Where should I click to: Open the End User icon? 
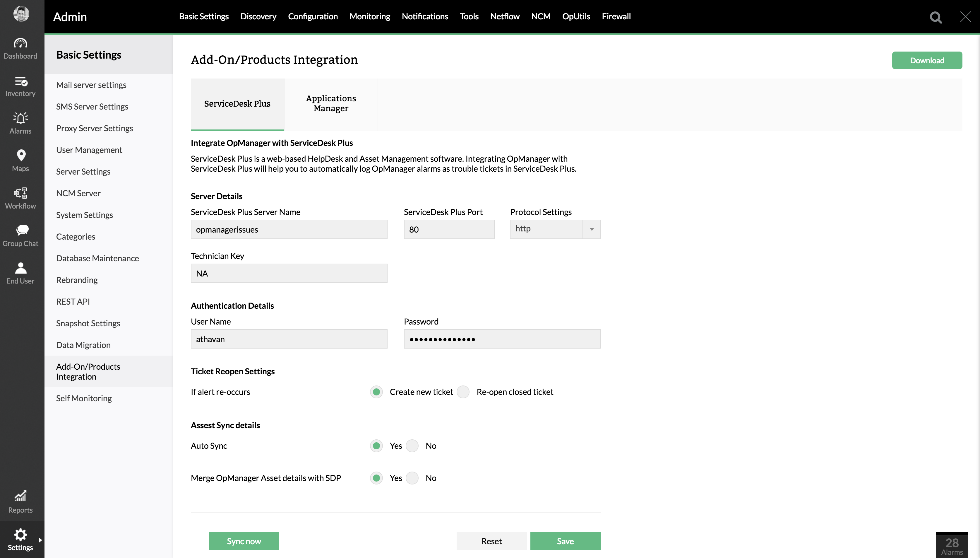click(20, 268)
